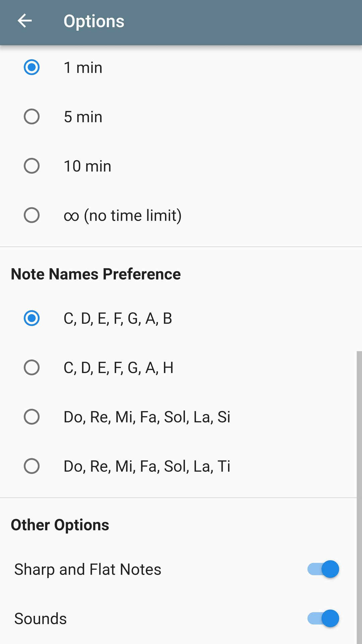Tap the Other Options heading

coord(60,525)
